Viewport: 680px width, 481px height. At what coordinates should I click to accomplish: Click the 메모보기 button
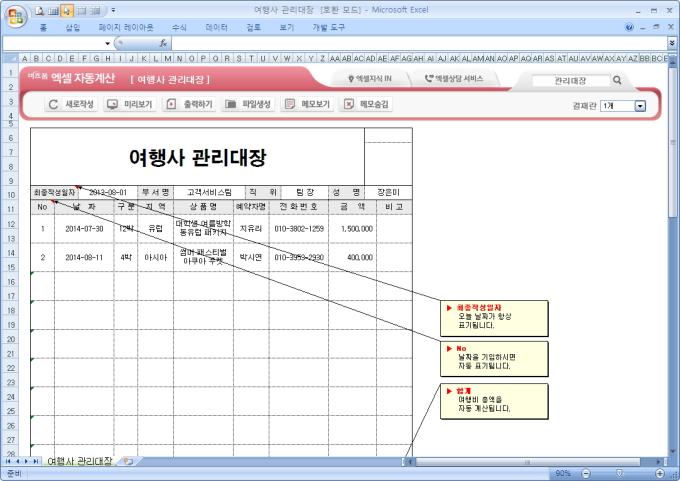pos(307,104)
